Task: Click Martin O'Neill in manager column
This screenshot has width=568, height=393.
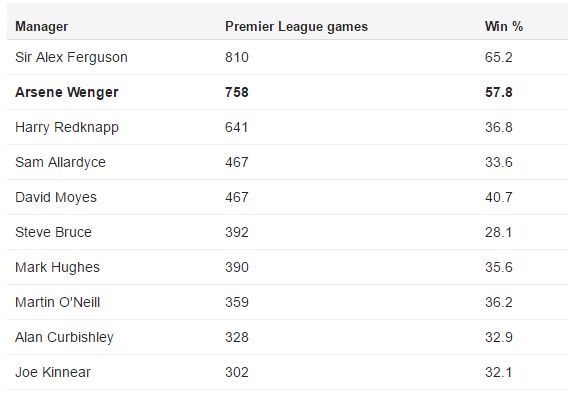Action: point(57,302)
